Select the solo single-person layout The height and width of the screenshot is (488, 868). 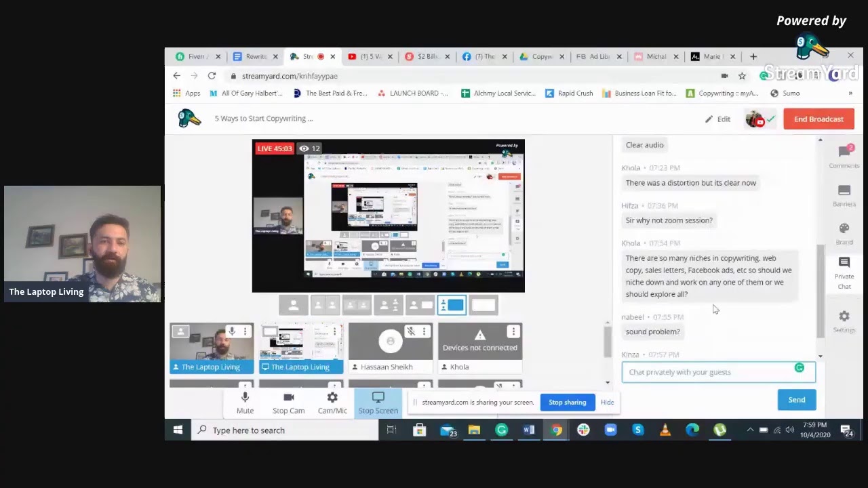[294, 306]
